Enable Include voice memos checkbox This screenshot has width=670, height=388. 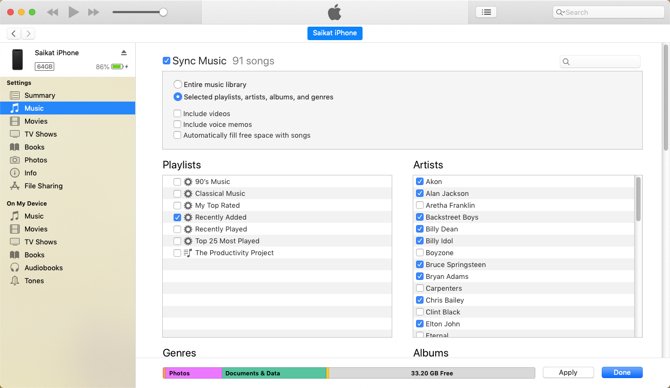pyautogui.click(x=177, y=124)
